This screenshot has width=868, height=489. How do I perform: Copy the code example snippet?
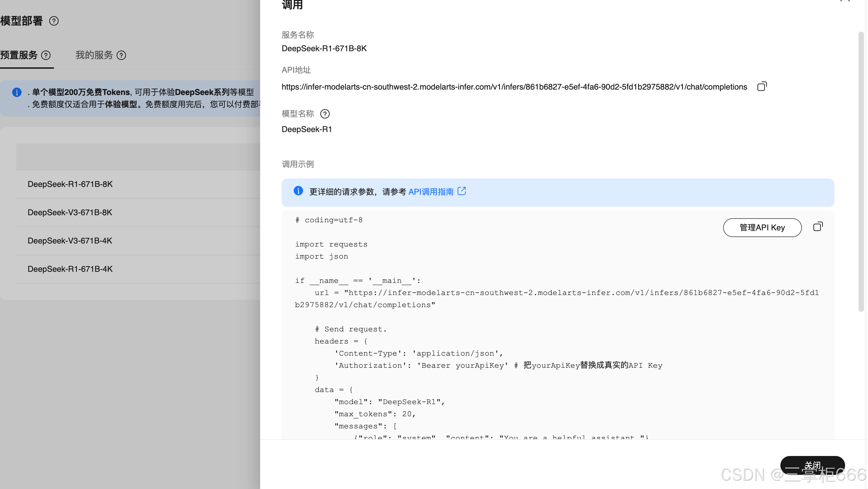[x=818, y=227]
